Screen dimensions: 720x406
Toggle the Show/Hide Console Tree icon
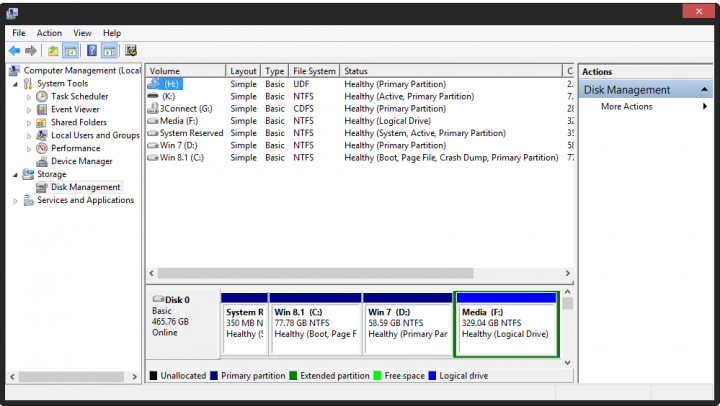click(70, 51)
